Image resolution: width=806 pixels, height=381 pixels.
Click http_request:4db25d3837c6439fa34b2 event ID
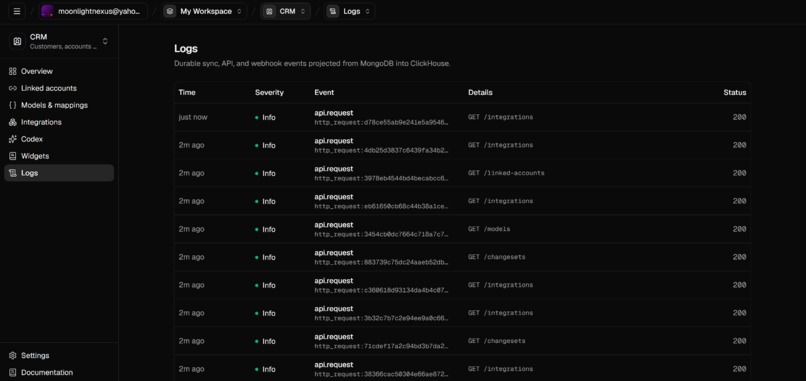pos(381,151)
